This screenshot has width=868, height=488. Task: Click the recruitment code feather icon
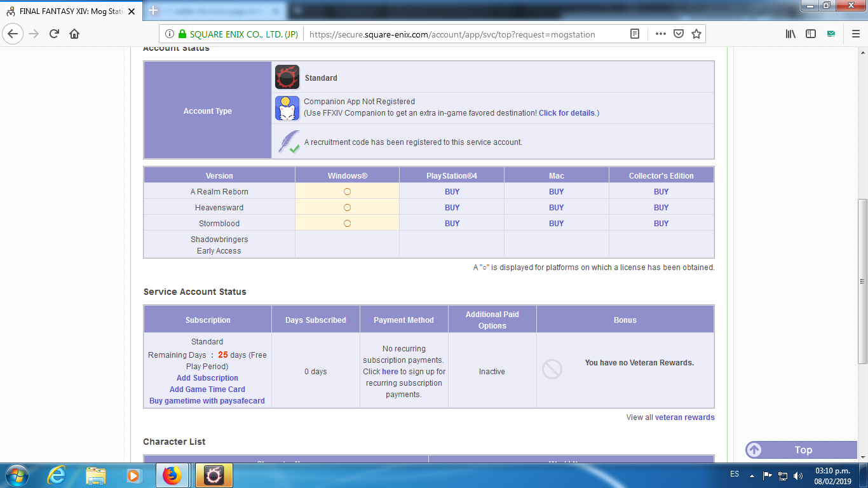coord(289,142)
